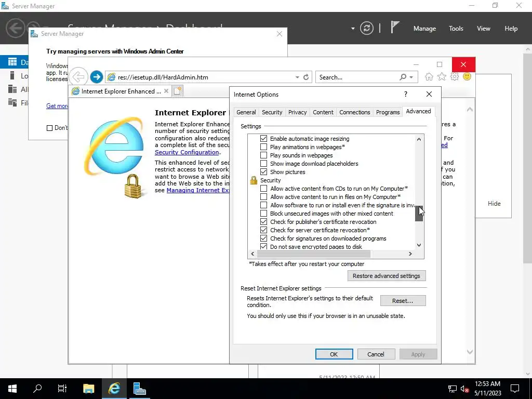The height and width of the screenshot is (399, 532).
Task: Switch to the Security tab
Action: [272, 112]
